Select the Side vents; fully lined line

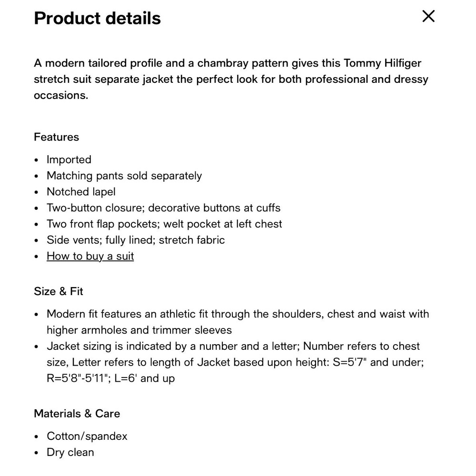pyautogui.click(x=136, y=240)
